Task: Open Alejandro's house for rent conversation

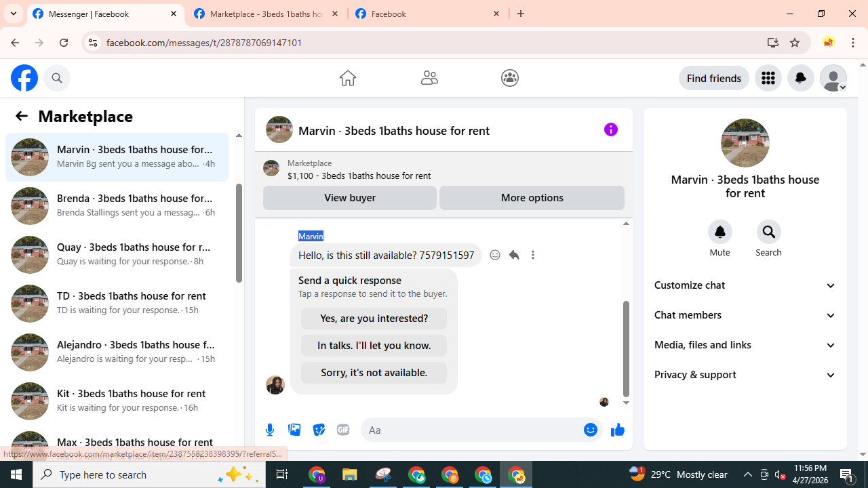Action: coord(117,352)
